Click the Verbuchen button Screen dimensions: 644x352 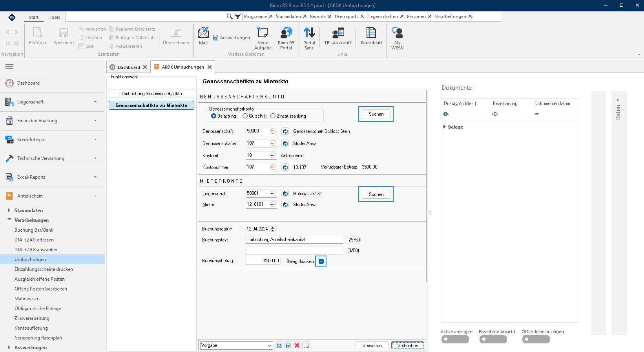click(408, 345)
